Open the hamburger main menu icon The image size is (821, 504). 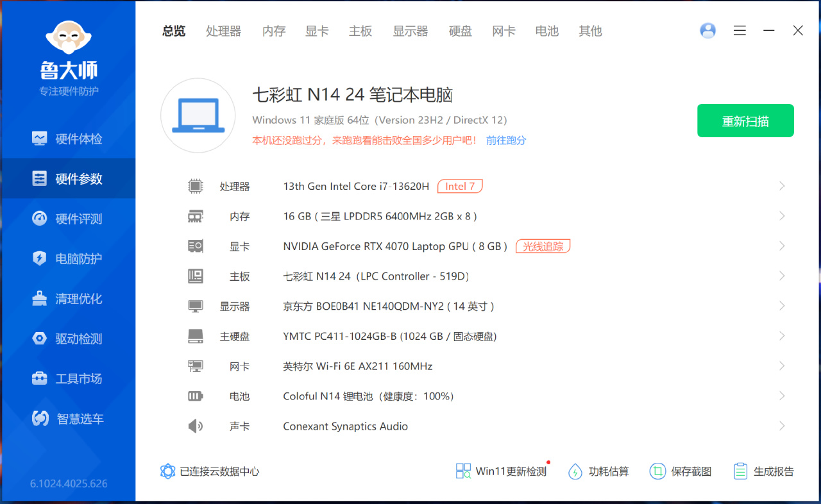tap(740, 30)
